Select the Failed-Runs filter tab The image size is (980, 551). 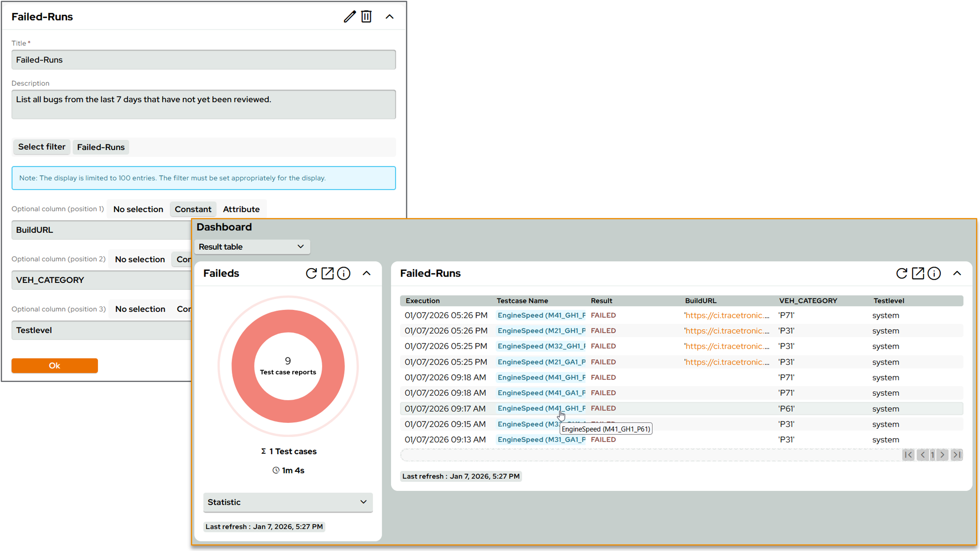pos(100,147)
